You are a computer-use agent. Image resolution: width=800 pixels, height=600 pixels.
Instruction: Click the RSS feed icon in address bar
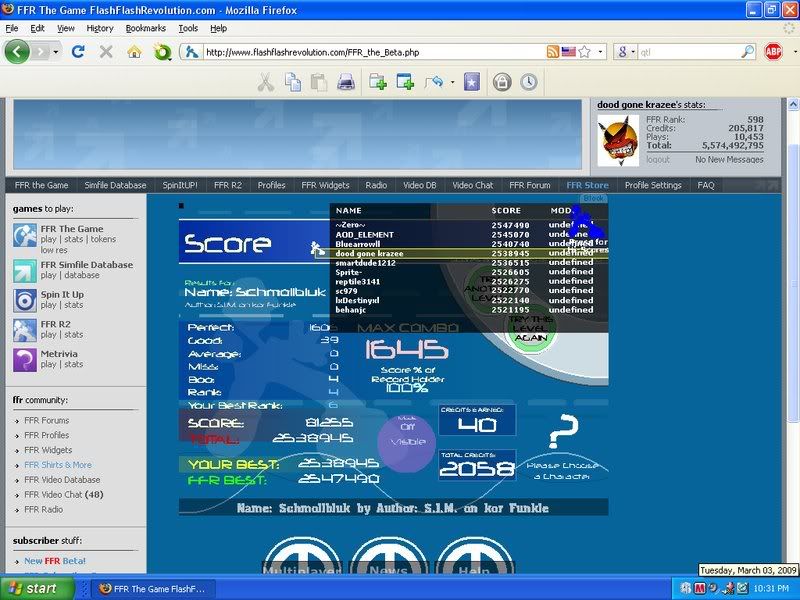coord(553,52)
